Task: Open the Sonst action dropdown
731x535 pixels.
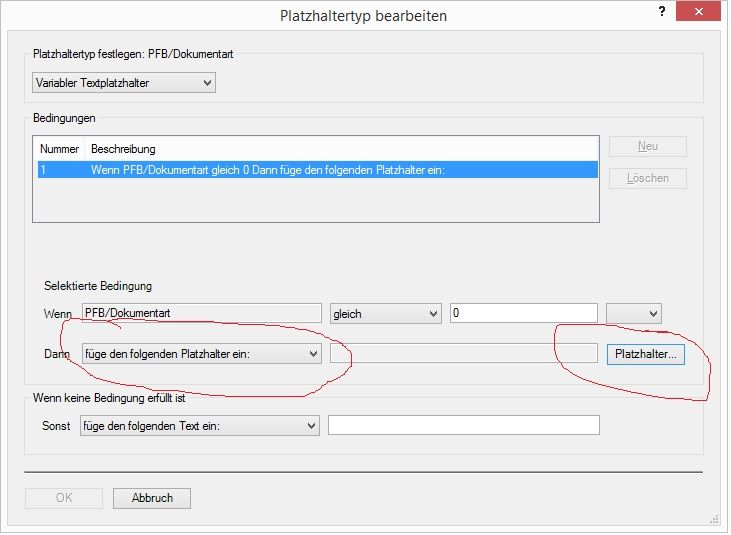Action: pos(200,425)
